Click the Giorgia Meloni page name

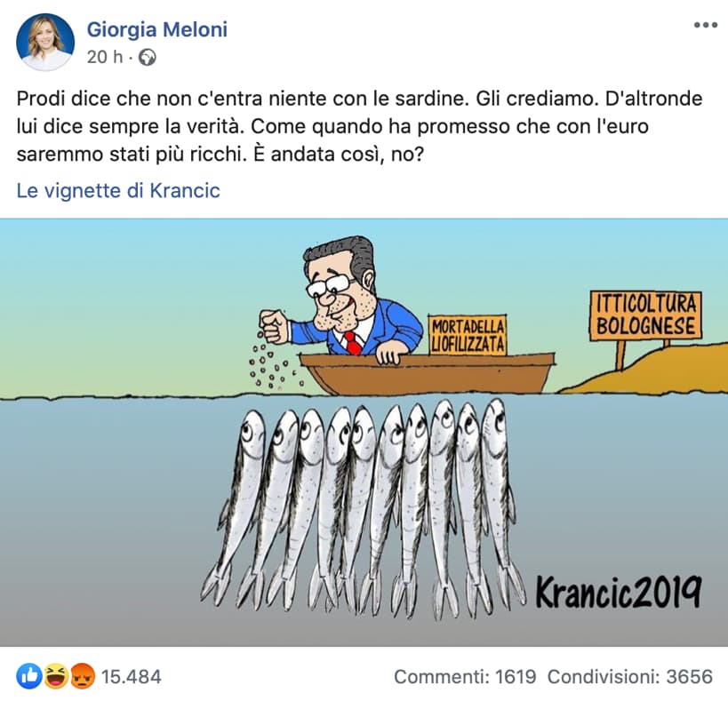click(157, 29)
